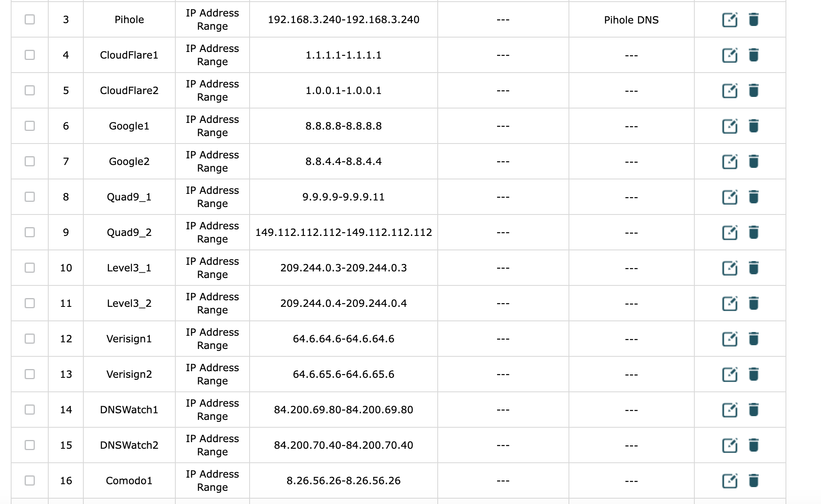Tick the checkbox for Google1

pos(30,126)
